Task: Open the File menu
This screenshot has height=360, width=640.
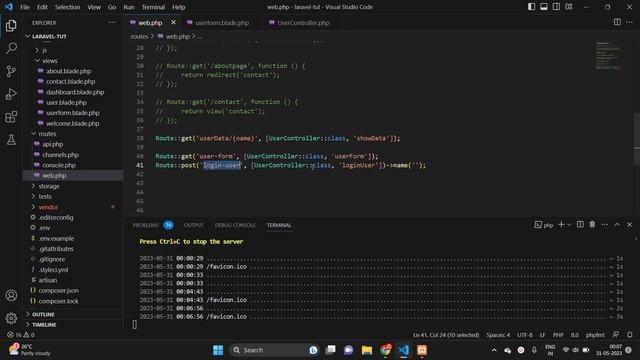Action: [x=25, y=7]
